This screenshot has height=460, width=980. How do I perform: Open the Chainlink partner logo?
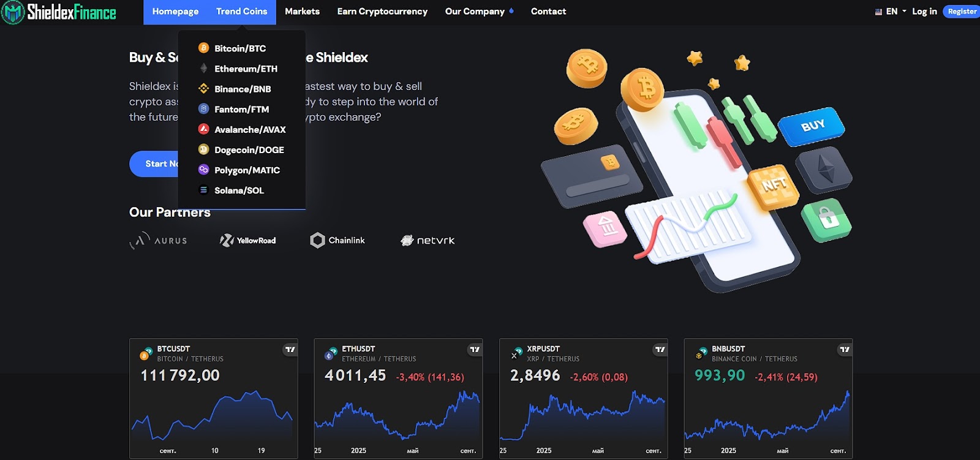pos(337,240)
